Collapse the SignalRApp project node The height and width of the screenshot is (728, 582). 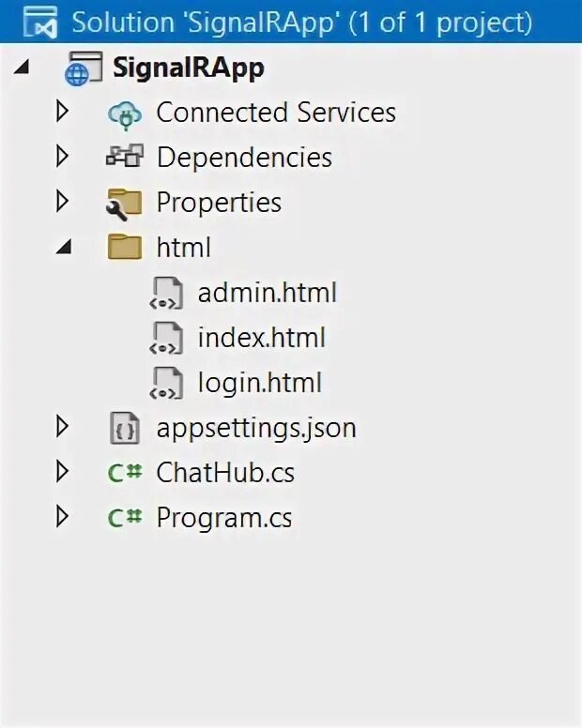click(x=22, y=68)
